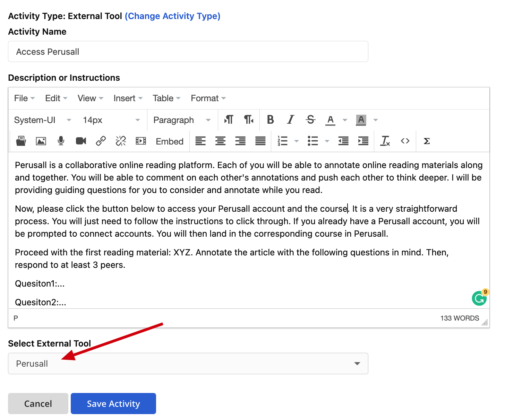
Task: Clear formatting with the Tx icon
Action: (385, 141)
